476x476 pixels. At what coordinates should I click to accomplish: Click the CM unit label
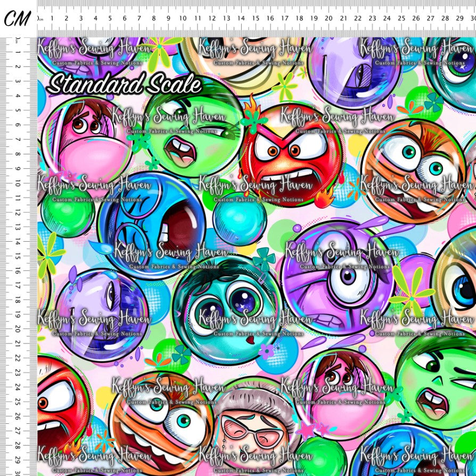17,18
